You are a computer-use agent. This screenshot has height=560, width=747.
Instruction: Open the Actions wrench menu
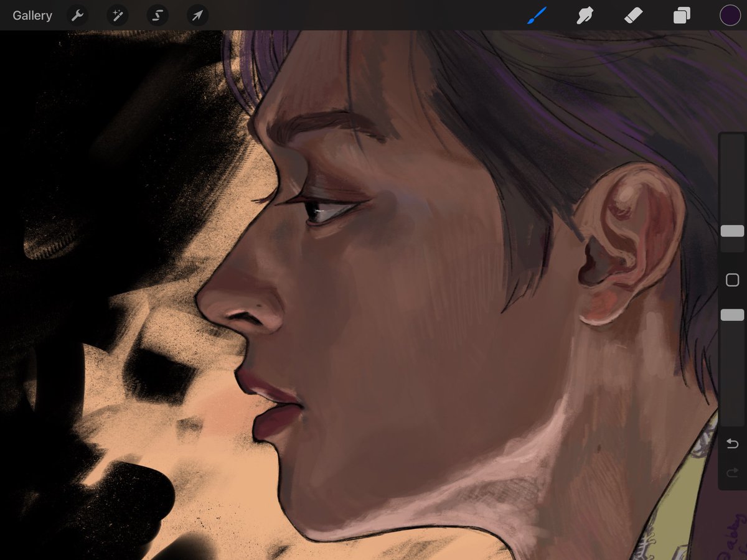77,16
